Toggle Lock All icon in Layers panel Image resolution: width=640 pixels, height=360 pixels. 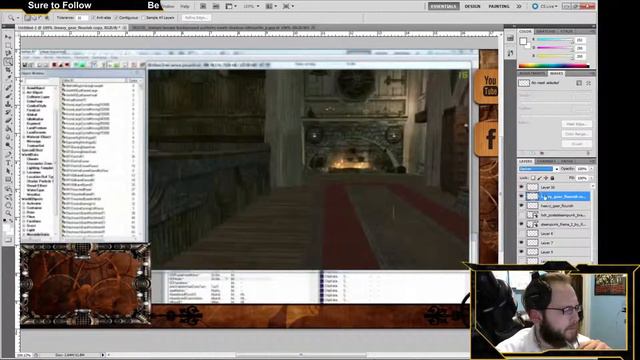(x=552, y=178)
